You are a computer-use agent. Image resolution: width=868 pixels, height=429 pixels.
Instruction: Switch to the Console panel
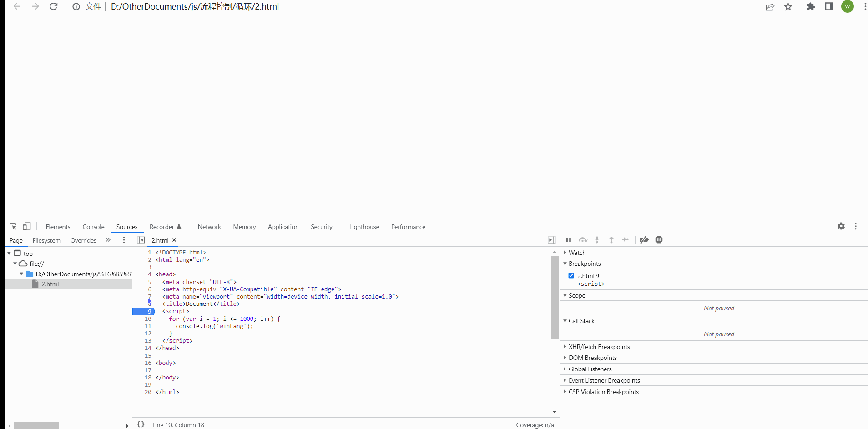click(93, 227)
